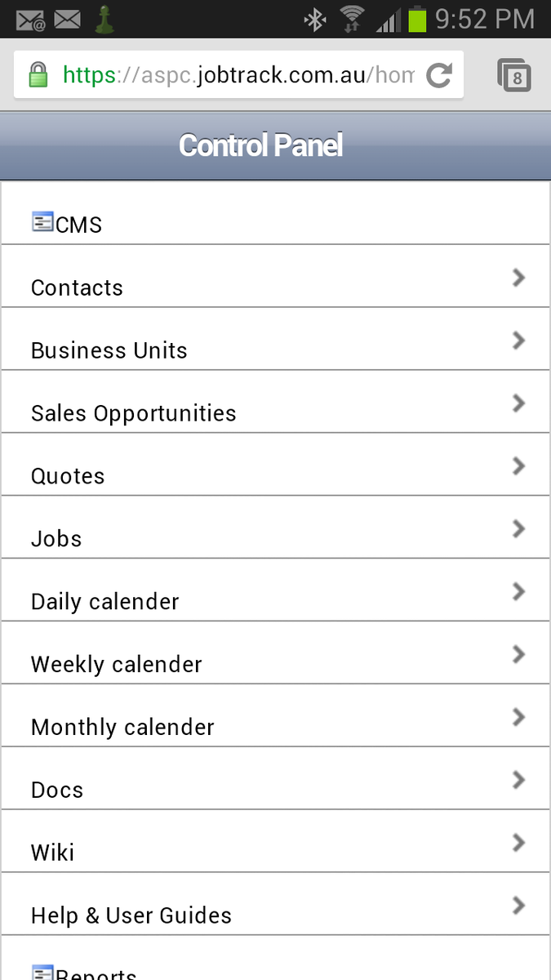The width and height of the screenshot is (551, 980).
Task: Tap the Bluetooth status bar icon
Action: click(314, 19)
